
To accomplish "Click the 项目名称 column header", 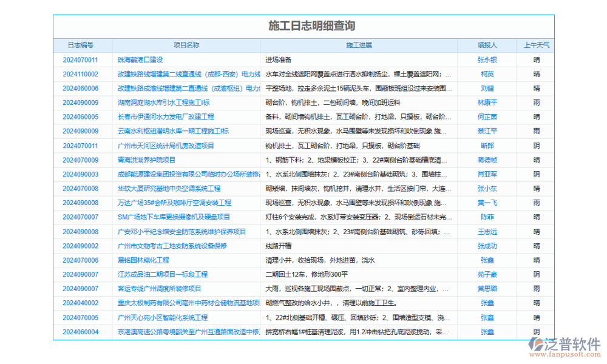I will [186, 45].
